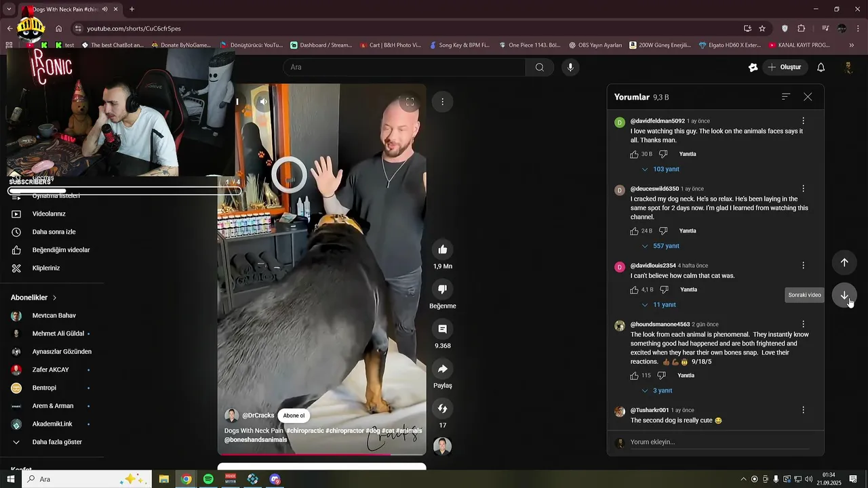Viewport: 868px width, 488px height.
Task: Like @deuceswild6350's comment
Action: click(635, 231)
